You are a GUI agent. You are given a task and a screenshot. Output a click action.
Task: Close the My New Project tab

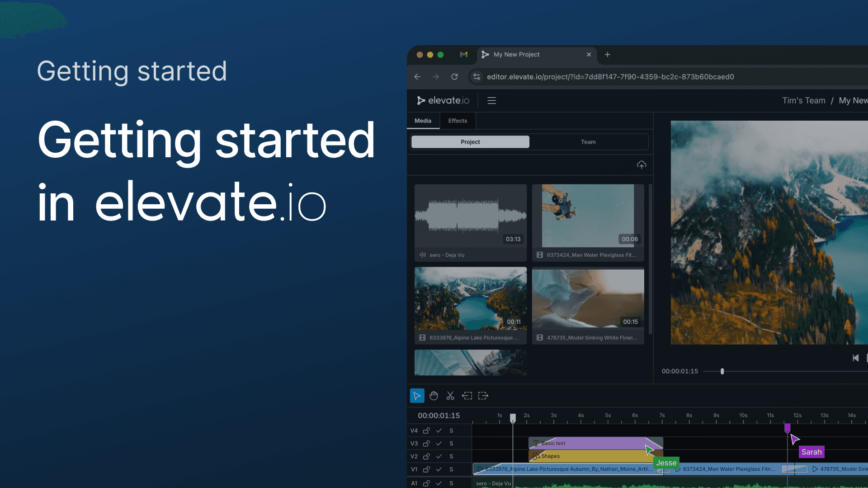tap(589, 55)
